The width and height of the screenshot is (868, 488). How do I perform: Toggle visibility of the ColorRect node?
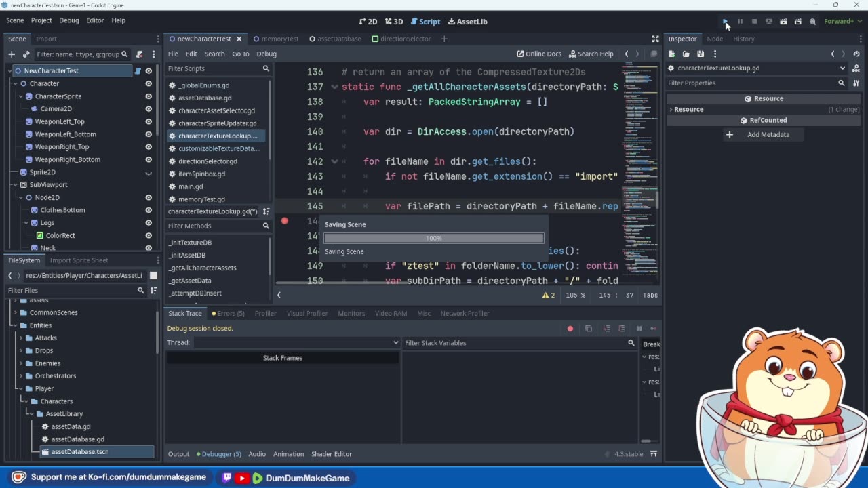click(149, 235)
